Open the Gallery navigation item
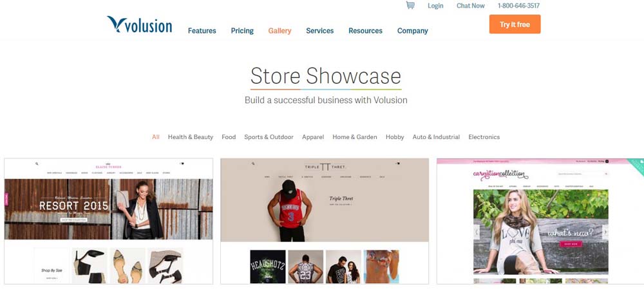 [x=279, y=31]
